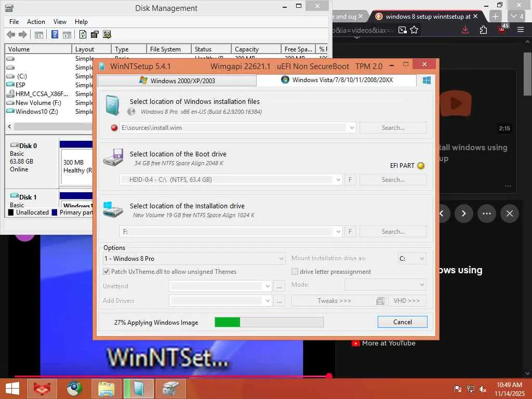Open the Windows 8 Pro edition dropdown
The width and height of the screenshot is (532, 399).
click(281, 259)
